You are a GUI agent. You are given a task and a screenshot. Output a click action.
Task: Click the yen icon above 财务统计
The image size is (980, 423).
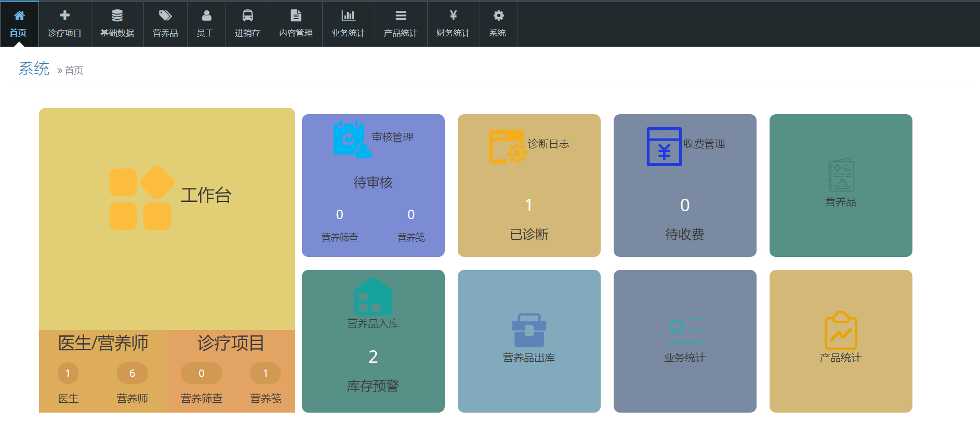[453, 15]
